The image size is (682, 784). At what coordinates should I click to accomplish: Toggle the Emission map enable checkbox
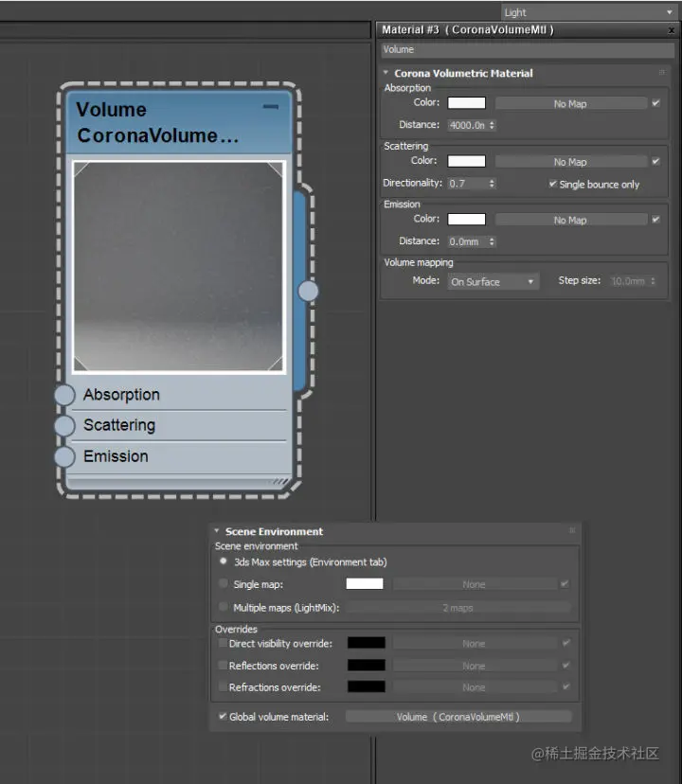tap(655, 219)
